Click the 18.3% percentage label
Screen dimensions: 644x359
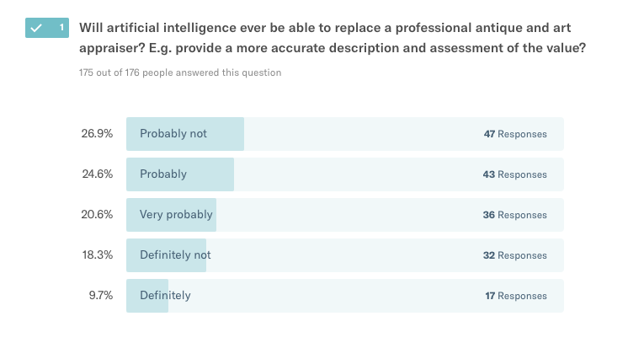[x=97, y=255]
